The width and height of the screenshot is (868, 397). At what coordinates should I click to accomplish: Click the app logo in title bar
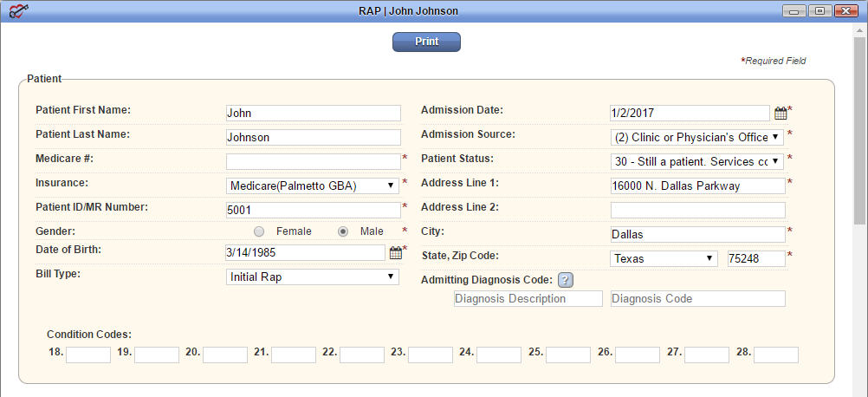click(19, 10)
